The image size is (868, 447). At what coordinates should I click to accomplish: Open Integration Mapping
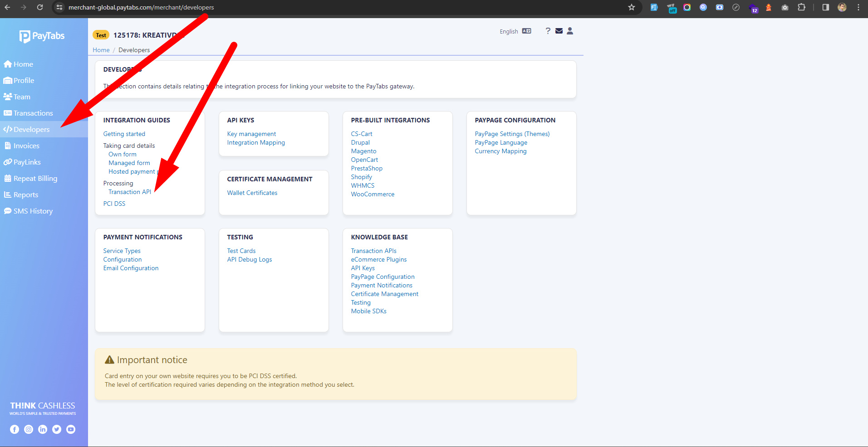256,142
